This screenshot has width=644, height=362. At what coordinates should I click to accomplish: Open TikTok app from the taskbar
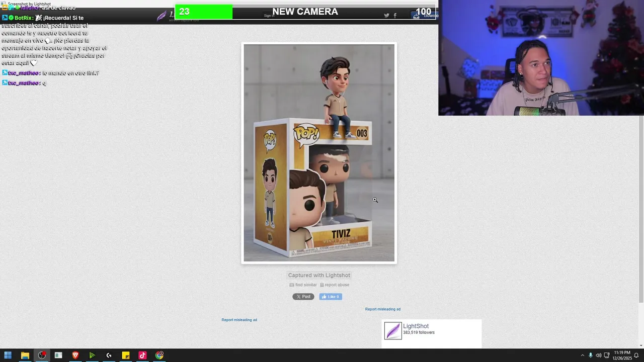pyautogui.click(x=142, y=355)
